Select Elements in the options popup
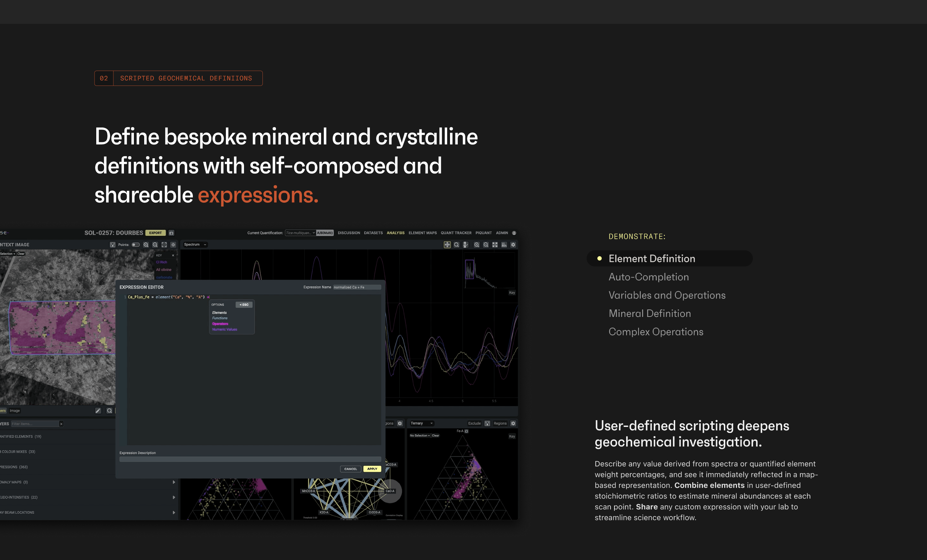 (219, 313)
